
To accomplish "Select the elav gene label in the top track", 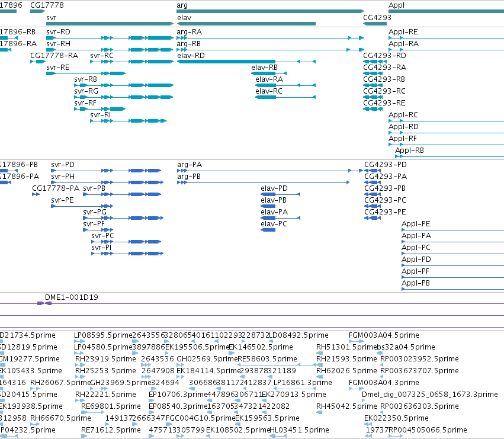I will coord(184,18).
